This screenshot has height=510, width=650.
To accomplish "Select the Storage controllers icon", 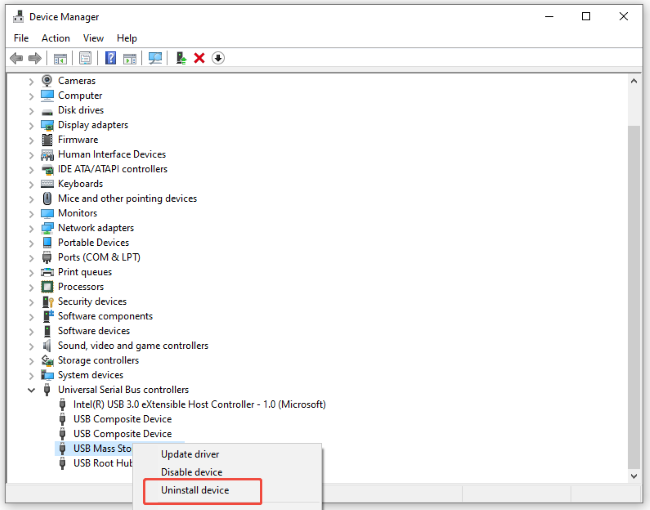I will (47, 360).
